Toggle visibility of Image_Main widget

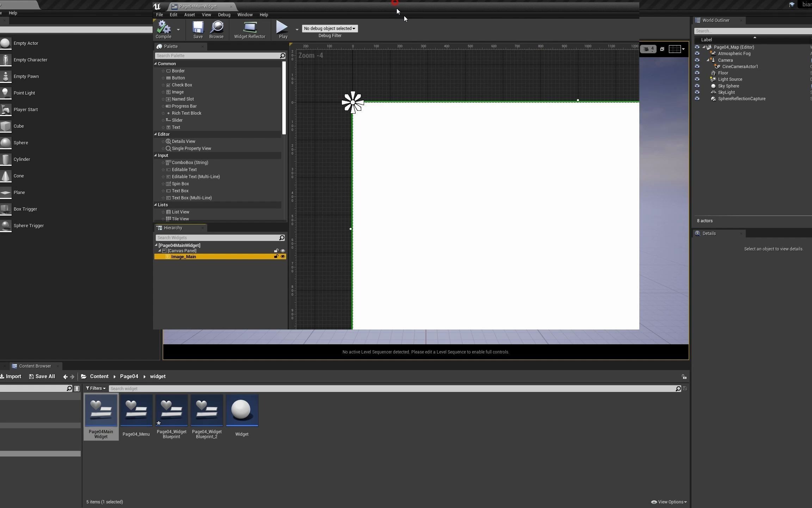coord(282,256)
